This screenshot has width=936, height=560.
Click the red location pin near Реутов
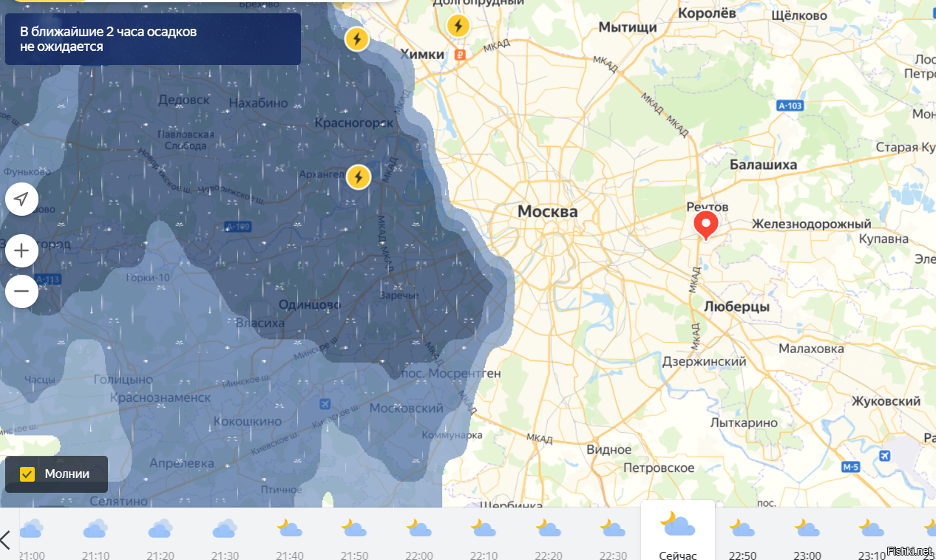[x=705, y=225]
